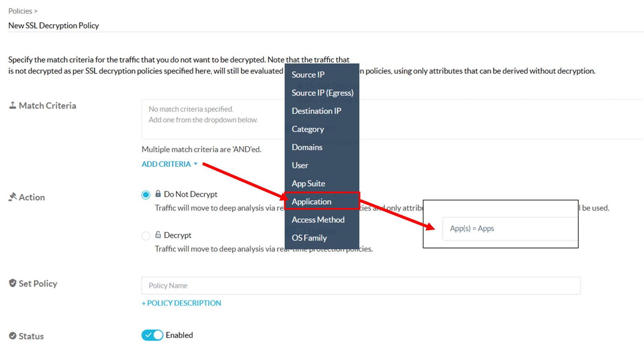Select the OS Family menu entry
This screenshot has height=352, width=644.
pyautogui.click(x=309, y=238)
